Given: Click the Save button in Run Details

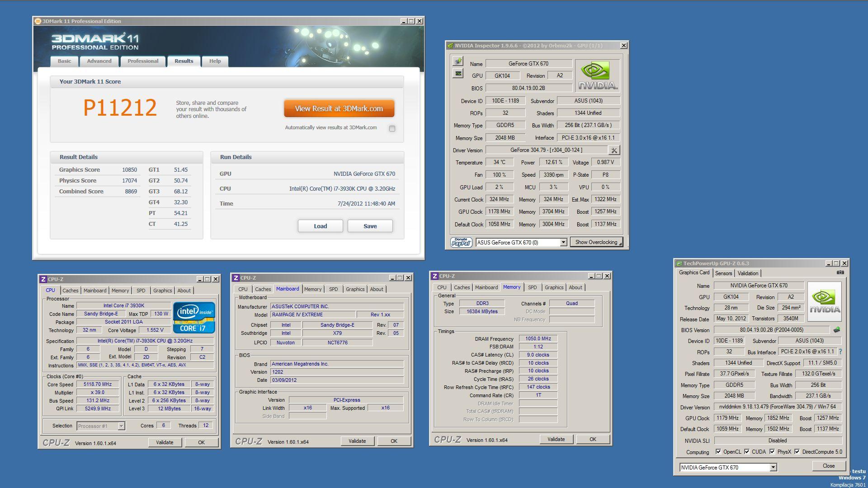Looking at the screenshot, I should 370,226.
